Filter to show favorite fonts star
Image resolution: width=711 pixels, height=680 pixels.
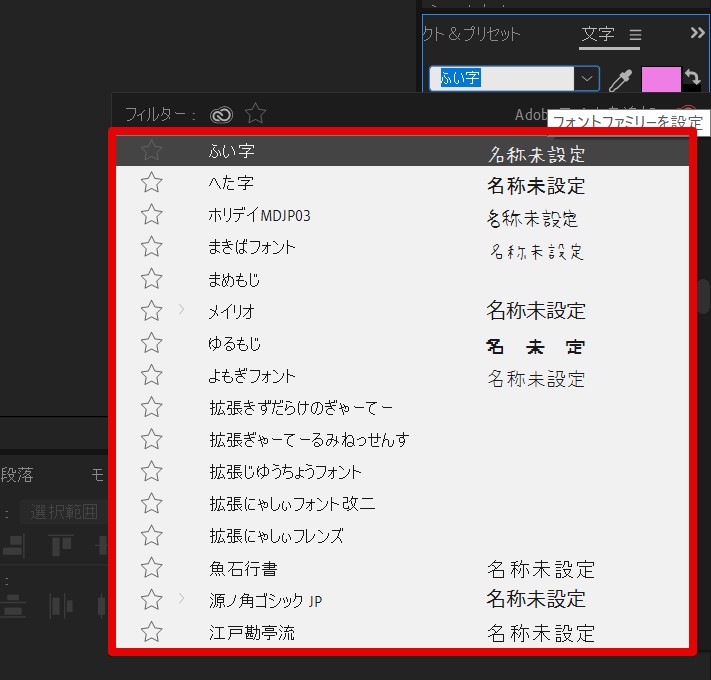point(256,115)
